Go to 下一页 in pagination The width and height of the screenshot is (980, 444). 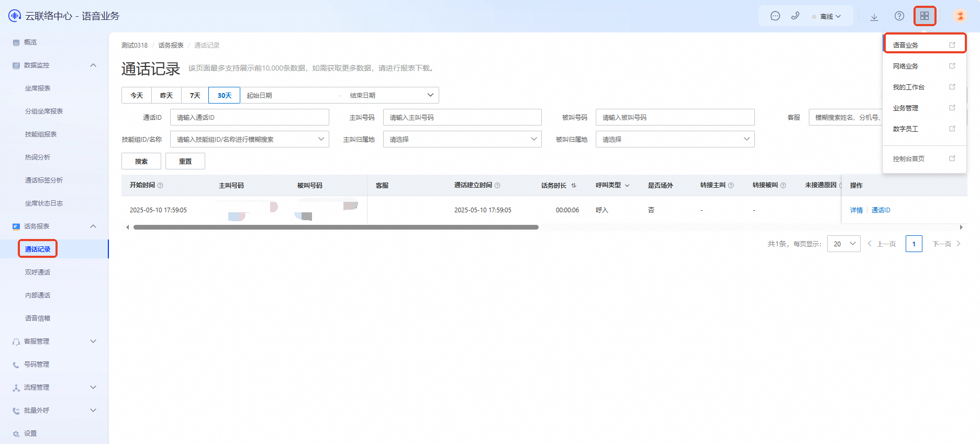946,244
